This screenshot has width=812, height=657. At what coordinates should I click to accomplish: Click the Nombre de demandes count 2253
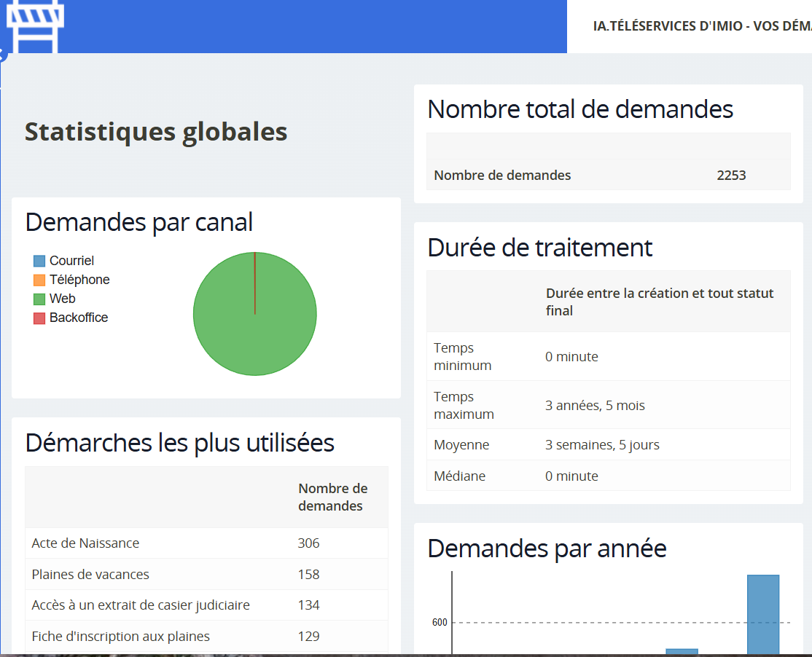(x=731, y=175)
